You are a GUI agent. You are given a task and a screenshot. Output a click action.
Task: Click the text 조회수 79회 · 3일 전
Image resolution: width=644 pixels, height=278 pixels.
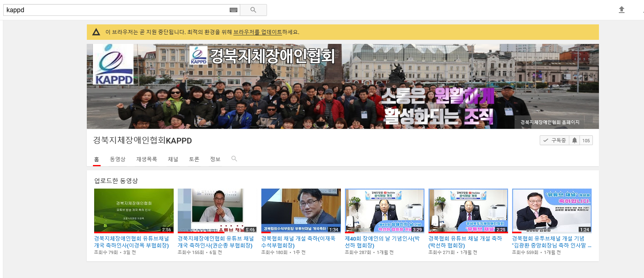tap(115, 252)
